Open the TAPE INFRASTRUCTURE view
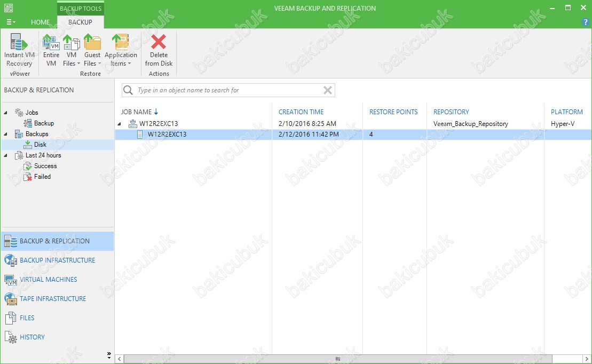Screen dimensions: 592x364 point(58,299)
